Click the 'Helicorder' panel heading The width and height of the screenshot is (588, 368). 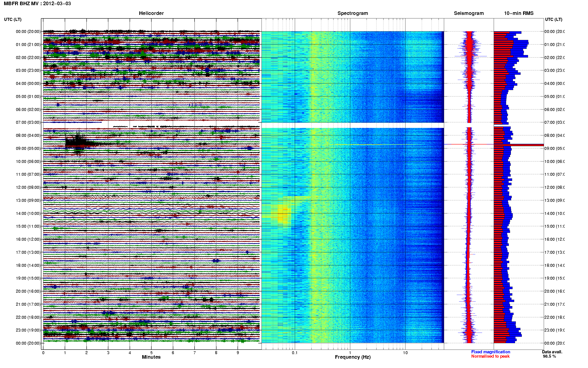coord(151,13)
